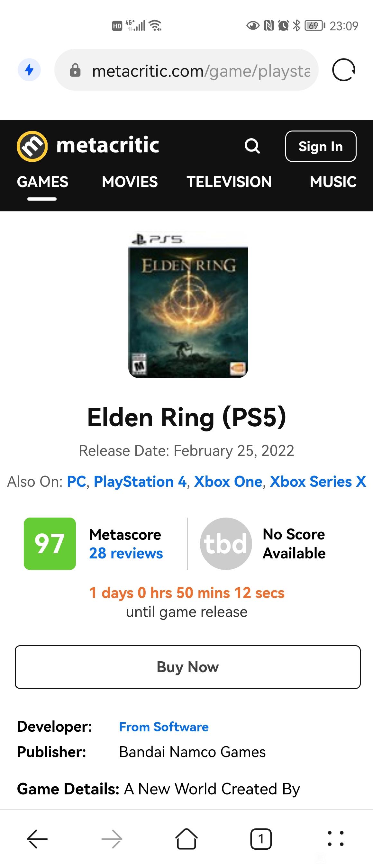Open the browser home page icon
This screenshot has width=373, height=868.
[x=186, y=839]
